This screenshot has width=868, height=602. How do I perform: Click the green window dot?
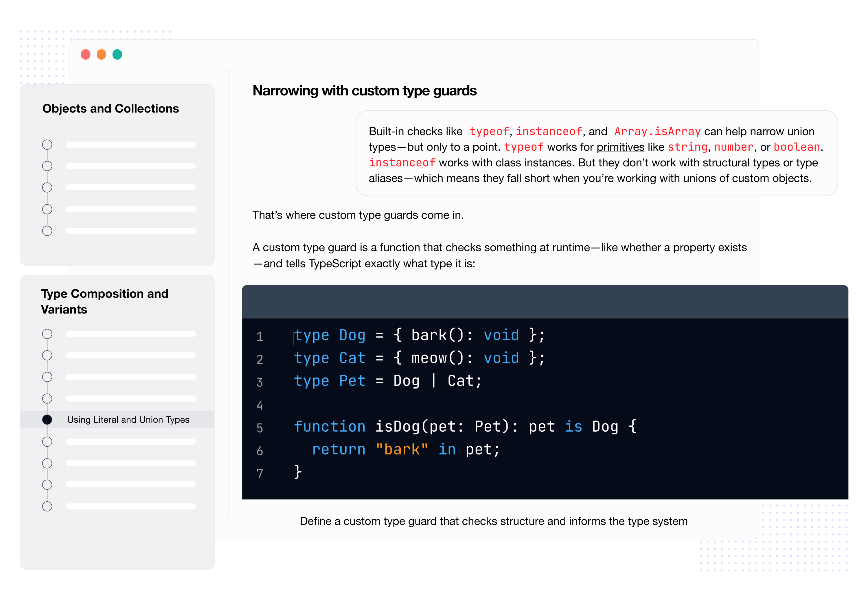(117, 54)
